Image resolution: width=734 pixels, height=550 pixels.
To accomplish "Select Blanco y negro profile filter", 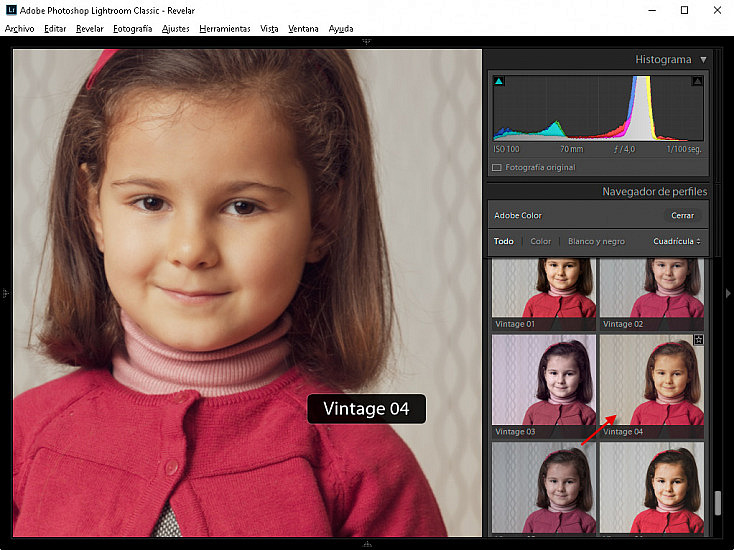I will tap(596, 242).
